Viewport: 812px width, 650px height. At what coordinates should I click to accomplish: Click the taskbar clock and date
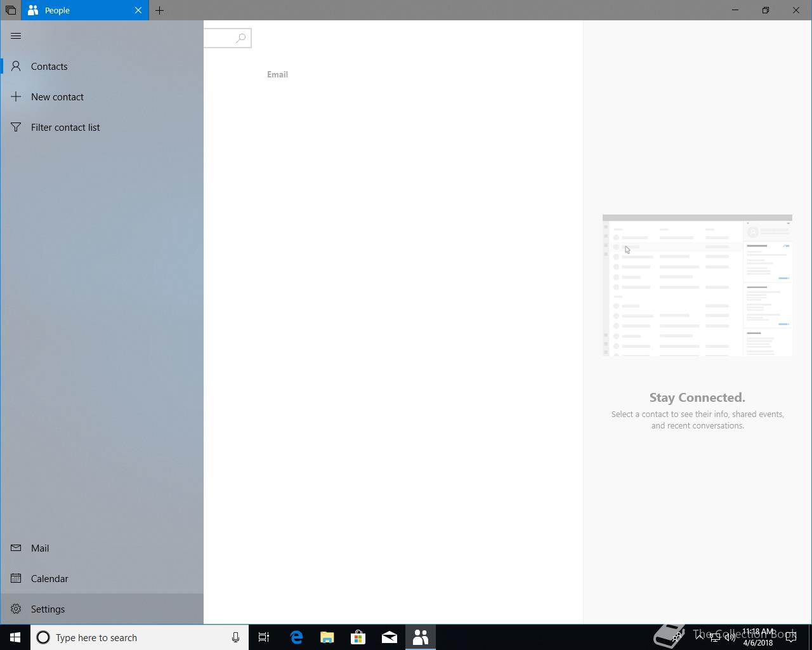pyautogui.click(x=758, y=637)
